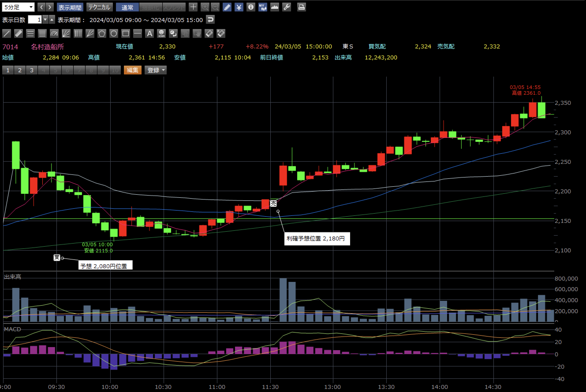Pick the Fibonacci arc drawing tool
Viewport: 586px width, 392px height.
pyautogui.click(x=54, y=33)
